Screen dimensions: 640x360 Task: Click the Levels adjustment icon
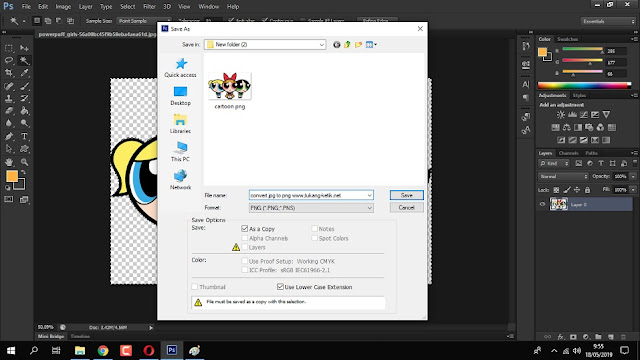[x=573, y=115]
